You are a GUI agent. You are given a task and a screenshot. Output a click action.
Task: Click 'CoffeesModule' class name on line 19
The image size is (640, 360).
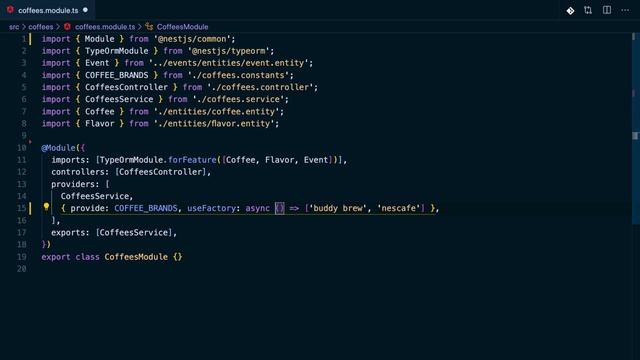136,257
